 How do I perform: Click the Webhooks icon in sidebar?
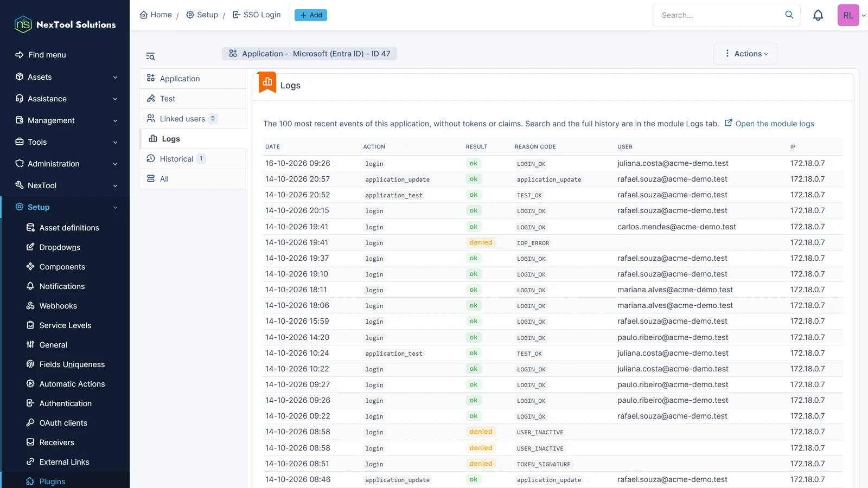[30, 306]
